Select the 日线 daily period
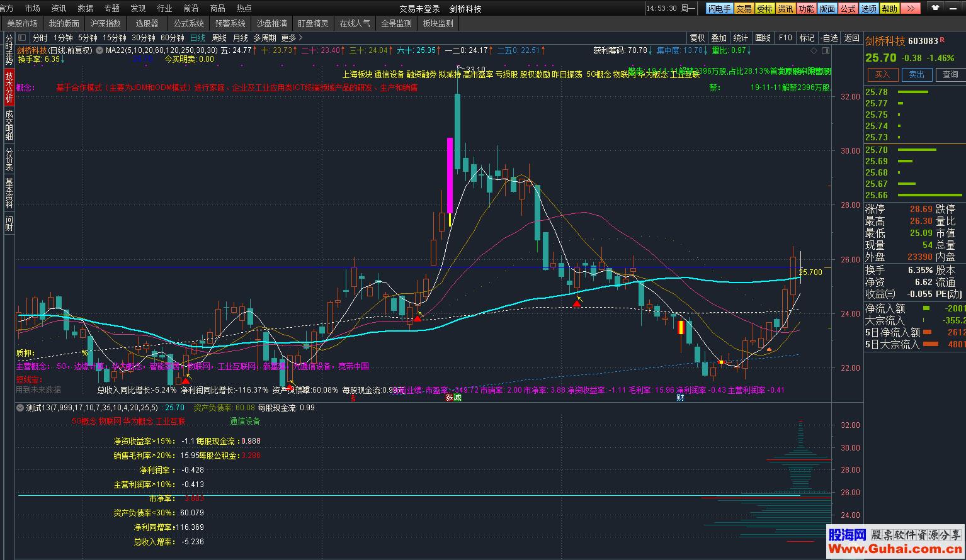Image resolution: width=966 pixels, height=560 pixels. click(198, 38)
